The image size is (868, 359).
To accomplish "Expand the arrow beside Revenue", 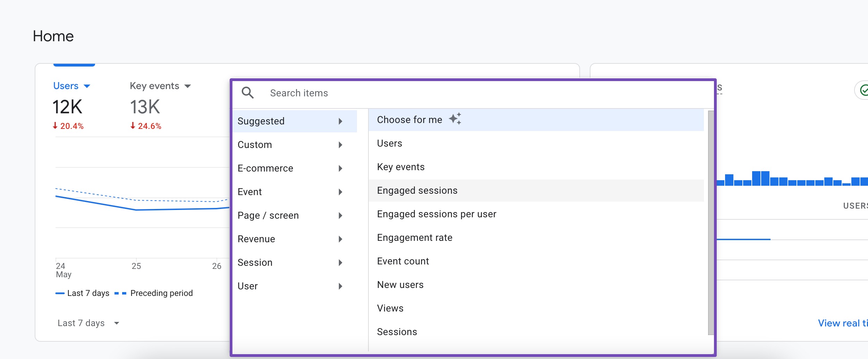I will click(x=341, y=239).
